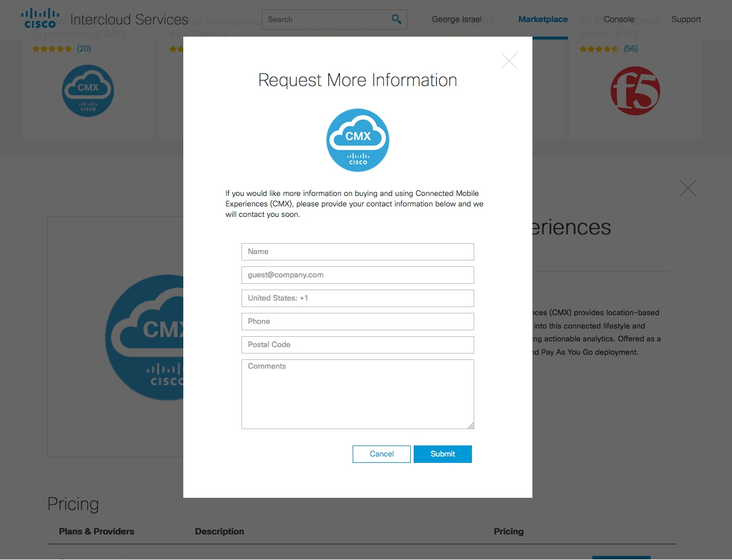This screenshot has height=560, width=732.
Task: Open the Support link in header
Action: pyautogui.click(x=685, y=19)
